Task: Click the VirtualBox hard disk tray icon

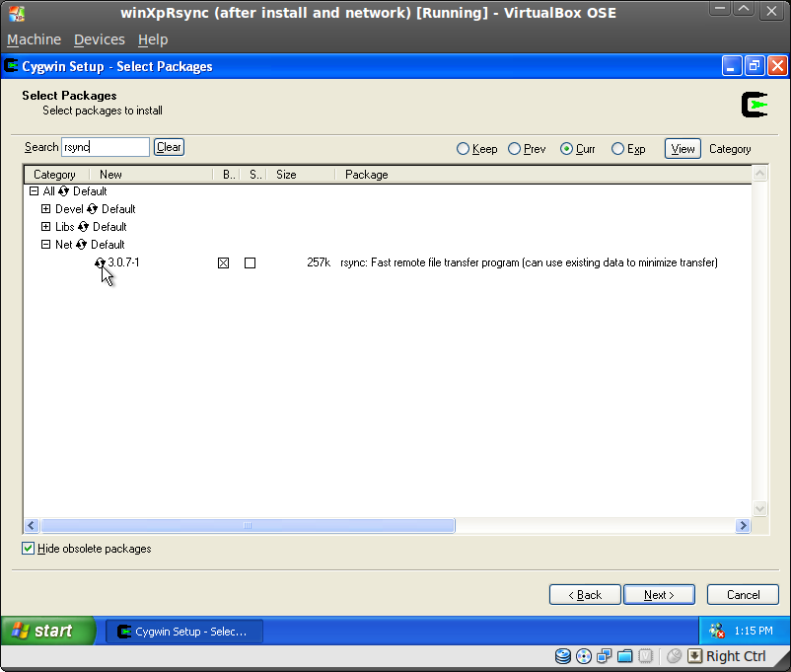Action: (x=562, y=655)
